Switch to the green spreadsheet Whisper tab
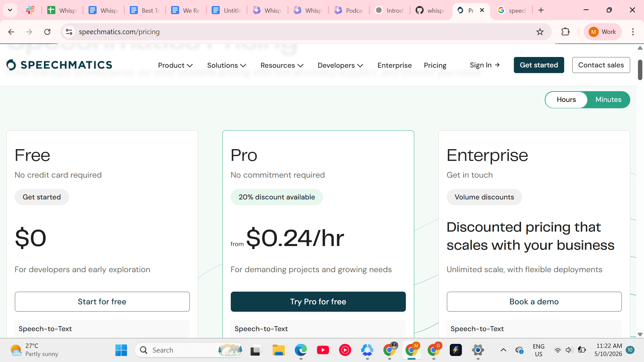This screenshot has height=362, width=644. click(62, 10)
